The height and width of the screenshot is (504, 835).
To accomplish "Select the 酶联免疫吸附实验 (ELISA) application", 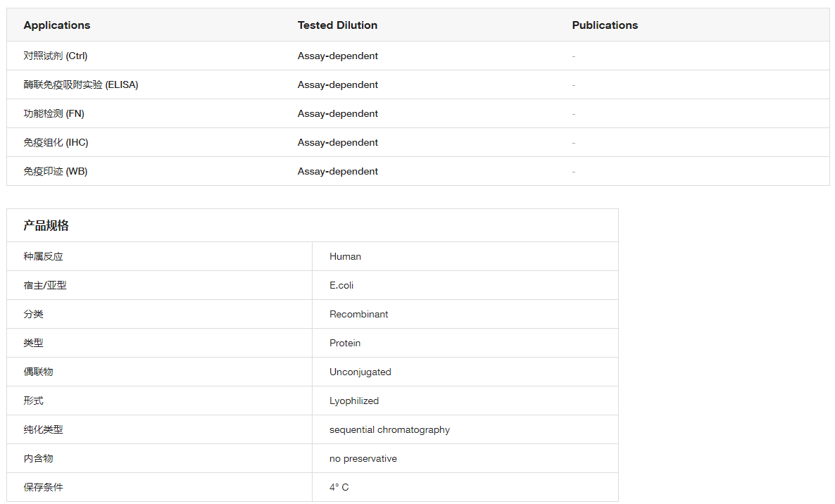I will (x=81, y=84).
